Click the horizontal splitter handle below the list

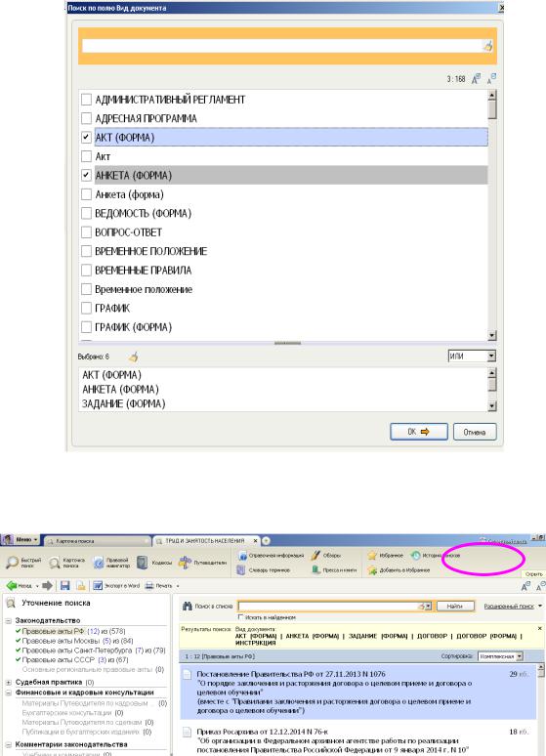click(x=287, y=343)
